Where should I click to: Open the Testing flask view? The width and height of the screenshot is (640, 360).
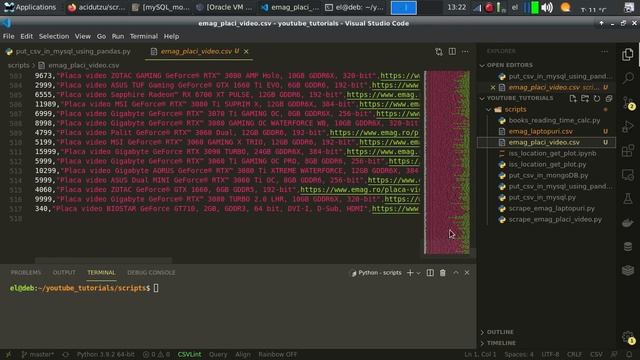[x=628, y=199]
